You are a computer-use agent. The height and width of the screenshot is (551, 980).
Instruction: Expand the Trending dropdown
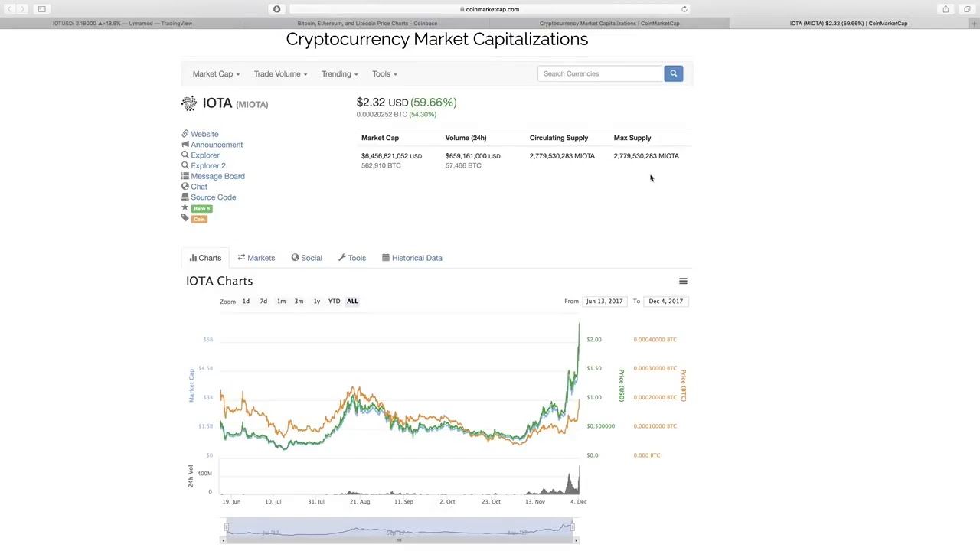click(339, 73)
